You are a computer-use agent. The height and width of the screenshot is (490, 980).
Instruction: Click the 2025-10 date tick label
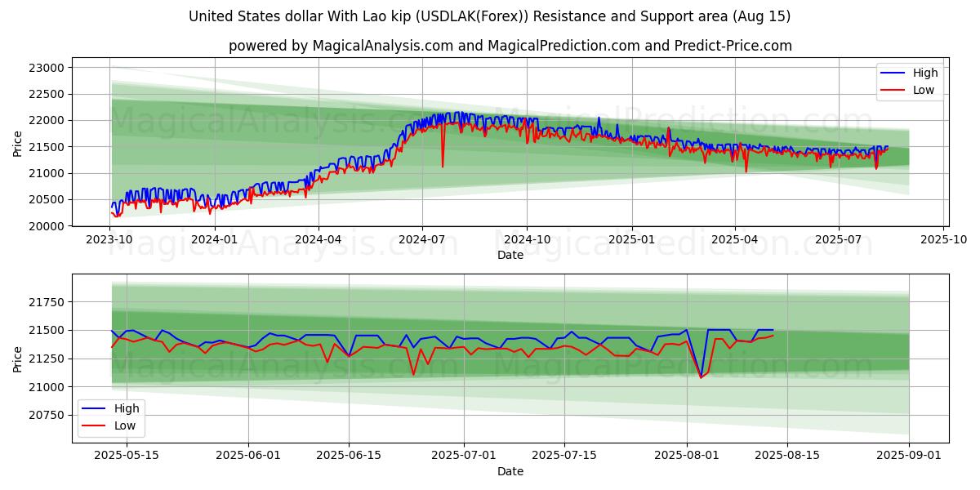click(943, 241)
